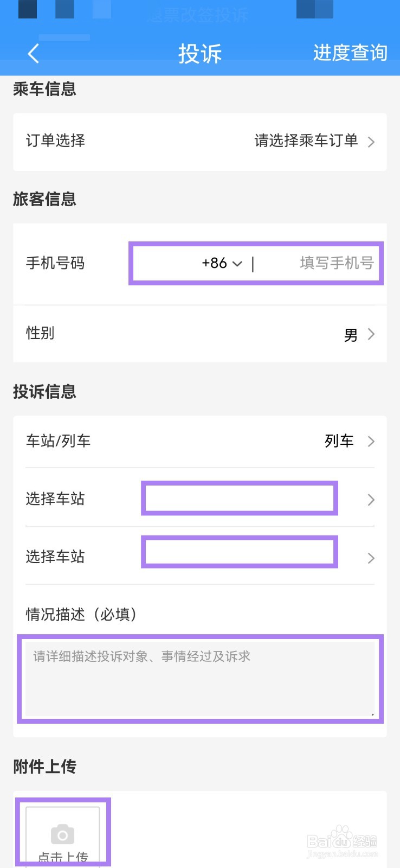Open the +86 country code dropdown
Viewport: 400px width, 868px height.
tap(222, 263)
